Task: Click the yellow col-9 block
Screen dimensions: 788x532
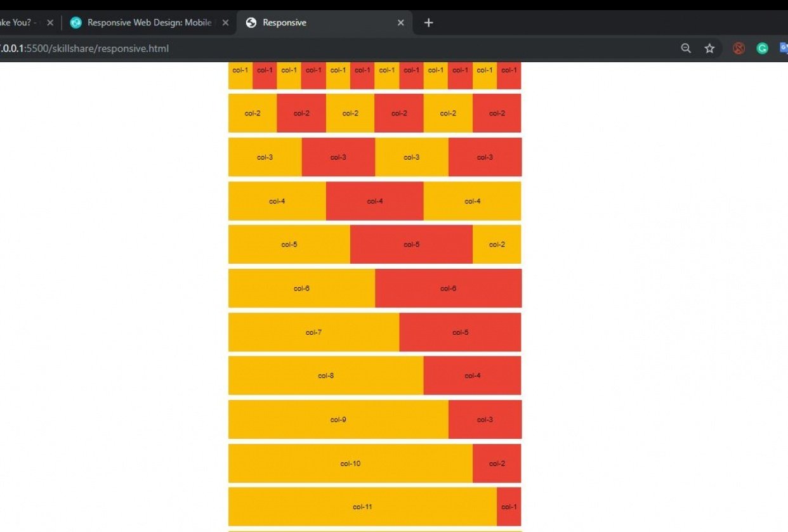Action: (338, 420)
